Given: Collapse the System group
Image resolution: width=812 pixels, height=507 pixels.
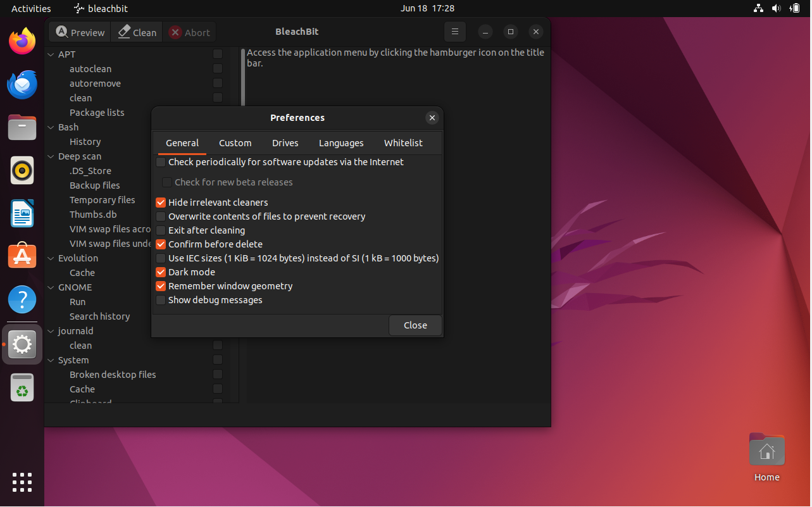Looking at the screenshot, I should 51,360.
